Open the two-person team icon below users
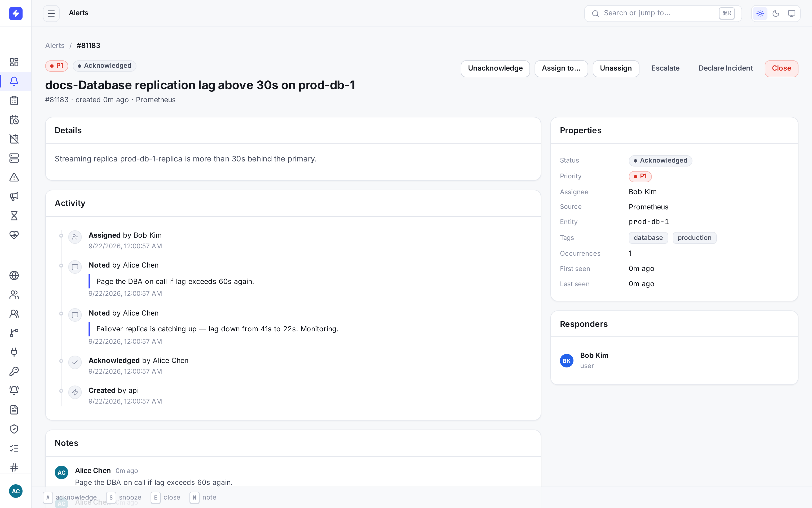 tap(14, 314)
